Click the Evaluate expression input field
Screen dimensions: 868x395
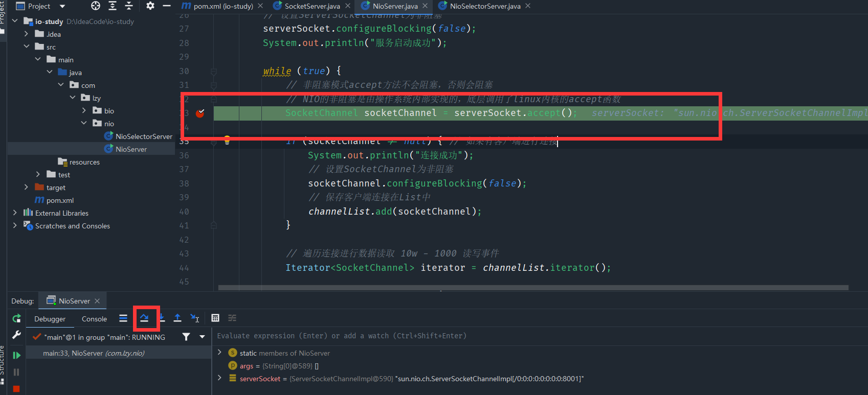(x=540, y=336)
